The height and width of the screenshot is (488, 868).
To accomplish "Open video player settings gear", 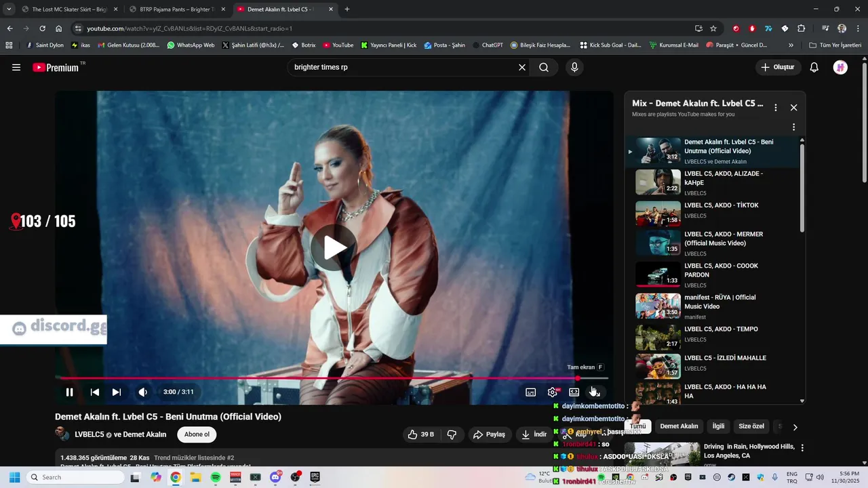I will tap(553, 392).
